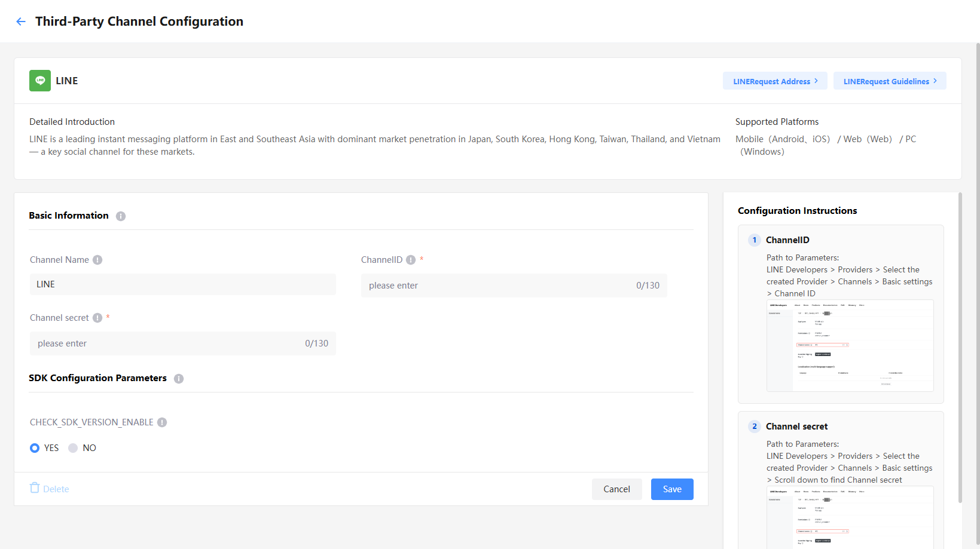
Task: Focus the Channel secret input field
Action: click(x=183, y=343)
